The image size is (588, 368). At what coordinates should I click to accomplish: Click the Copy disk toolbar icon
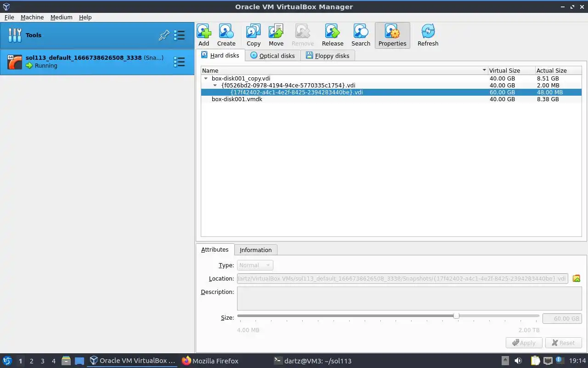click(x=254, y=35)
